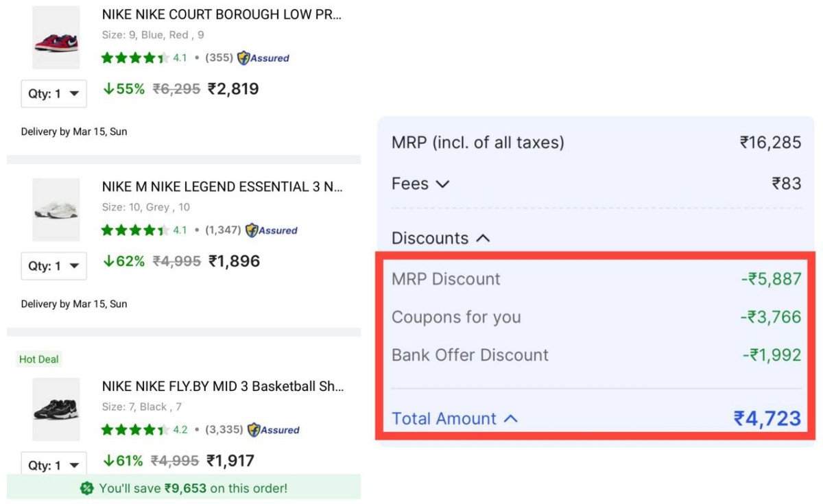Viewport: 823px width, 504px height.
Task: Click the star rating of Court Borough shoe
Action: (135, 58)
